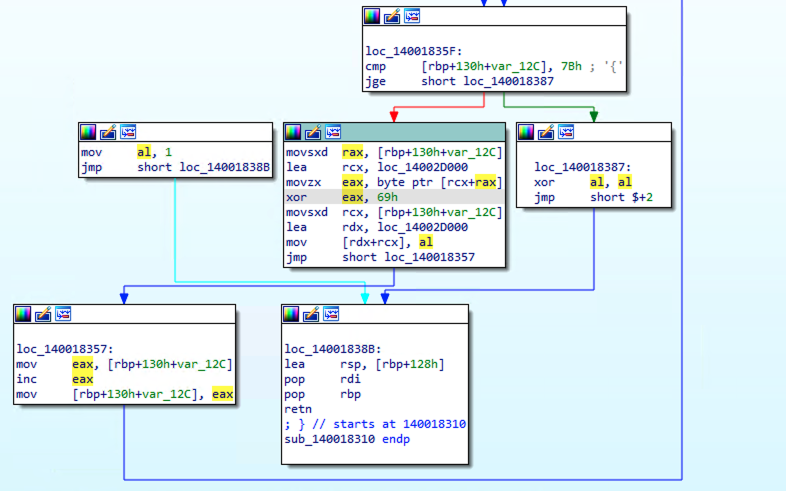Select 'sub_140018310 endp' text

click(346, 439)
